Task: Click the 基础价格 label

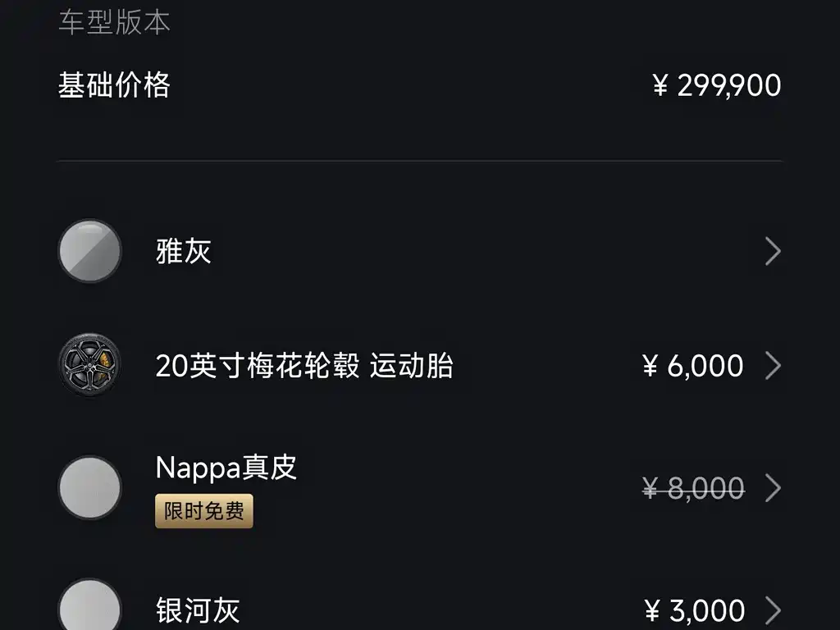Action: click(114, 84)
